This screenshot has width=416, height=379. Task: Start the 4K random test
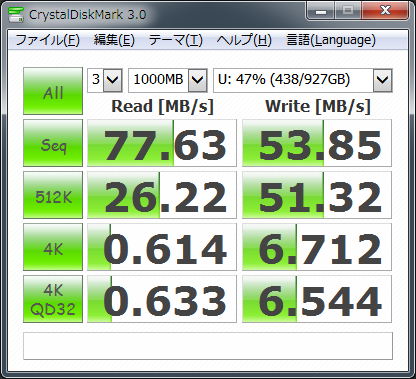(53, 247)
